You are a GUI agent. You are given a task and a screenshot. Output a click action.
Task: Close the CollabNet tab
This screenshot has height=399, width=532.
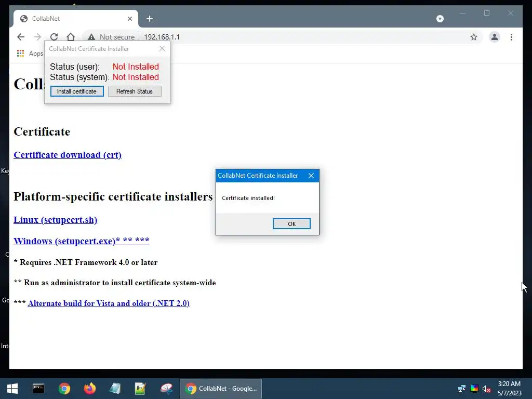129,19
